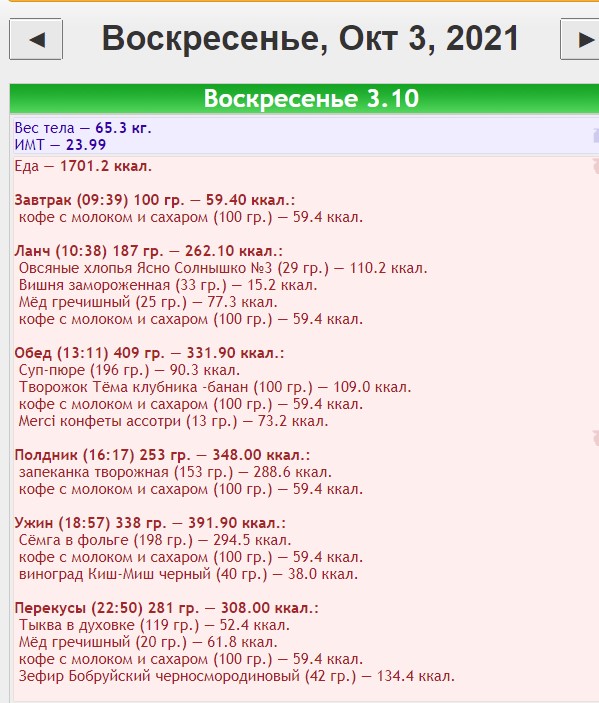Go to next day with right arrow

tap(580, 39)
